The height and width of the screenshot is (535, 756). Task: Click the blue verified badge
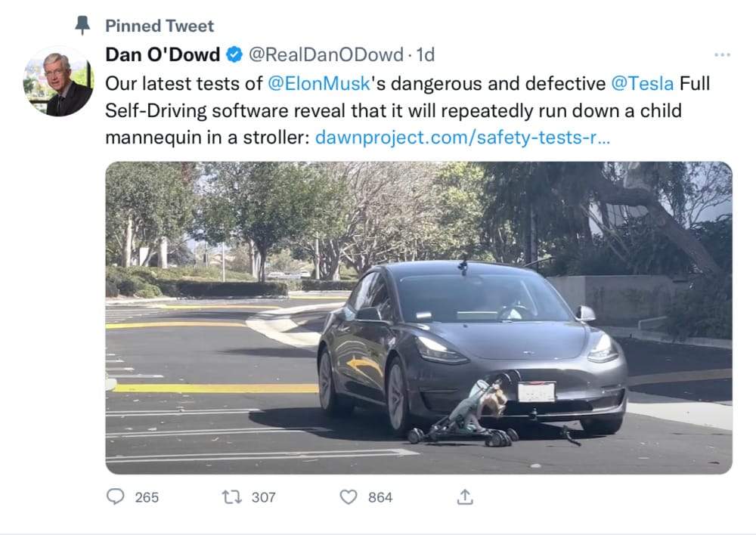[235, 54]
